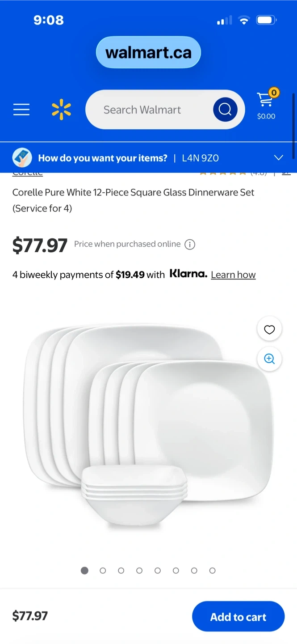The image size is (297, 644).
Task: Zoom into the product image
Action: [x=269, y=359]
